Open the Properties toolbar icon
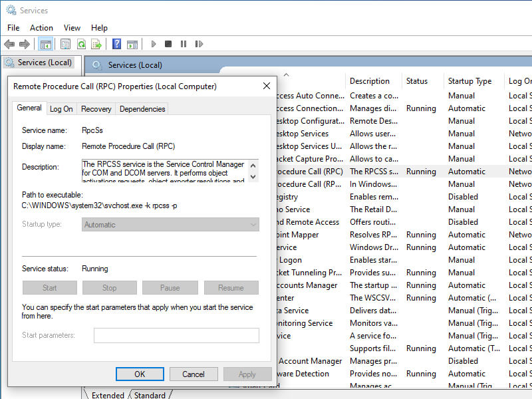This screenshot has width=532, height=399. click(65, 44)
